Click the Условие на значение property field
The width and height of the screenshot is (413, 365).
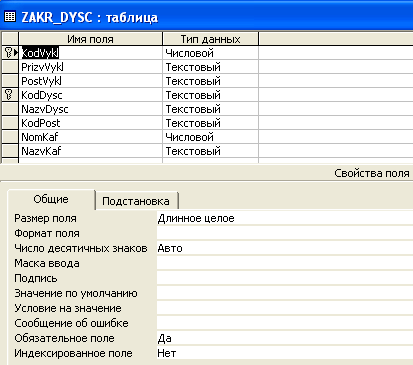click(x=285, y=308)
